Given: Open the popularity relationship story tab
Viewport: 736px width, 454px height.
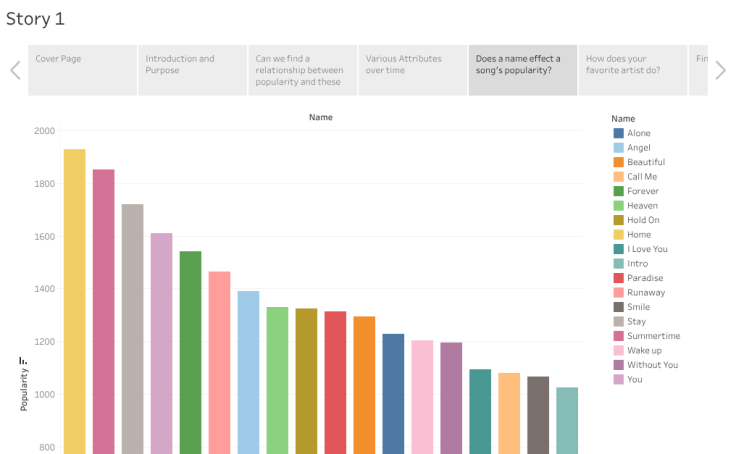Looking at the screenshot, I should click(x=302, y=70).
